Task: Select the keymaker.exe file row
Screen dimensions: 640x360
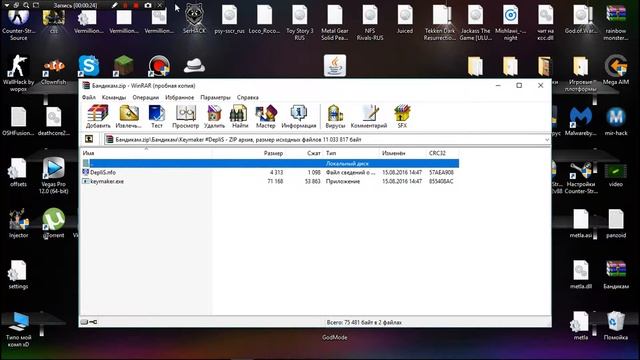Action: tap(270, 181)
